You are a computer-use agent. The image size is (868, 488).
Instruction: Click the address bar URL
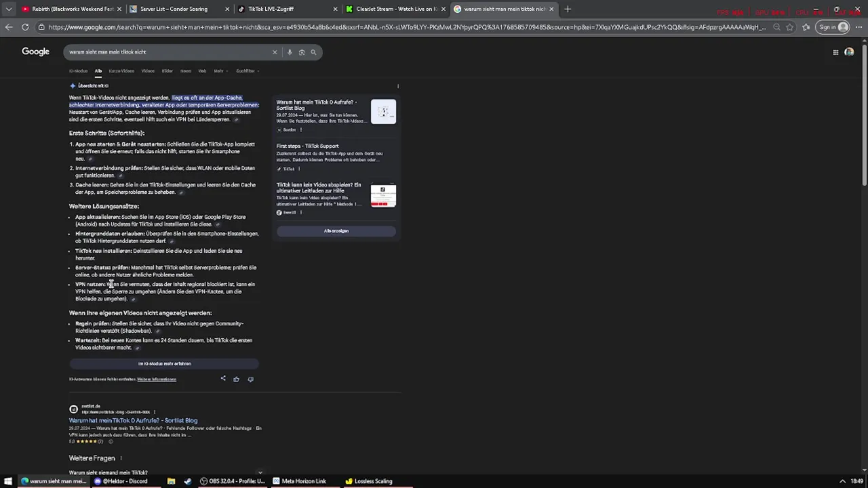click(407, 27)
